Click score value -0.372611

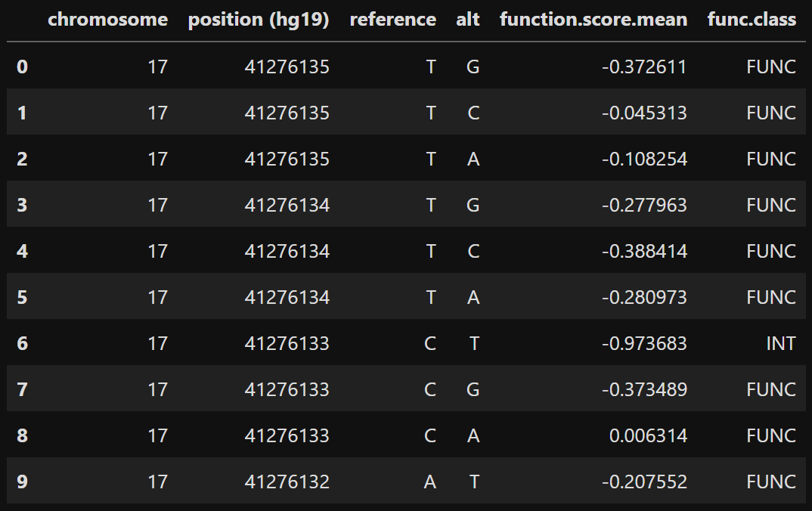click(x=644, y=67)
